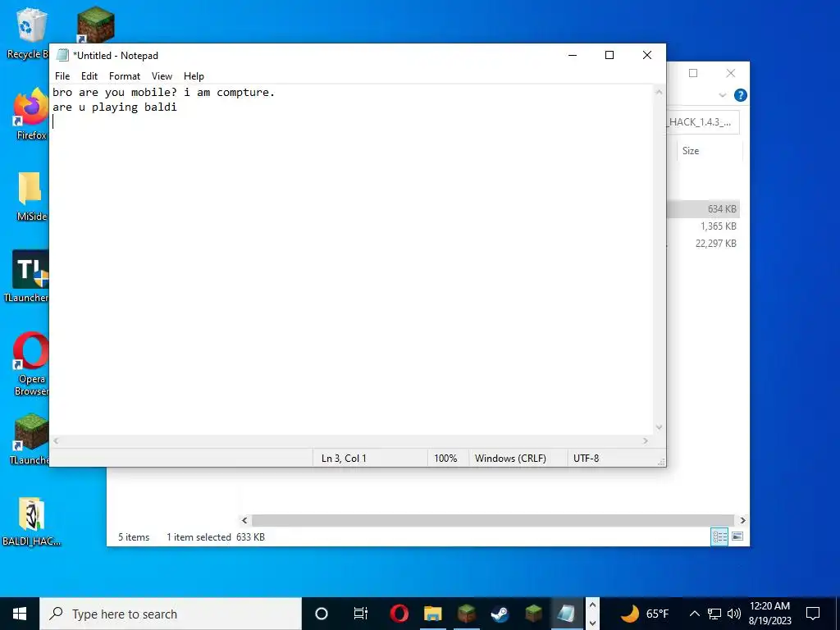Screen dimensions: 840x630
Task: Switch Explorer to details view icon
Action: [719, 536]
